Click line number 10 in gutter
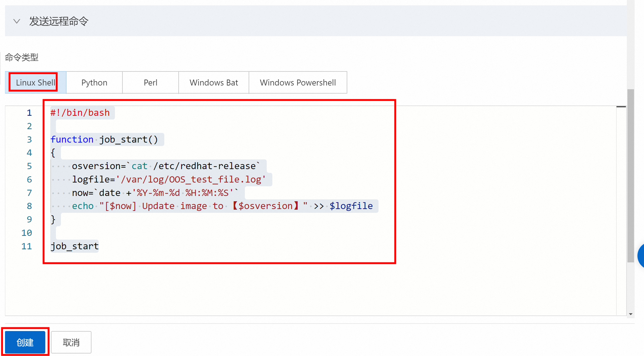 coord(27,233)
